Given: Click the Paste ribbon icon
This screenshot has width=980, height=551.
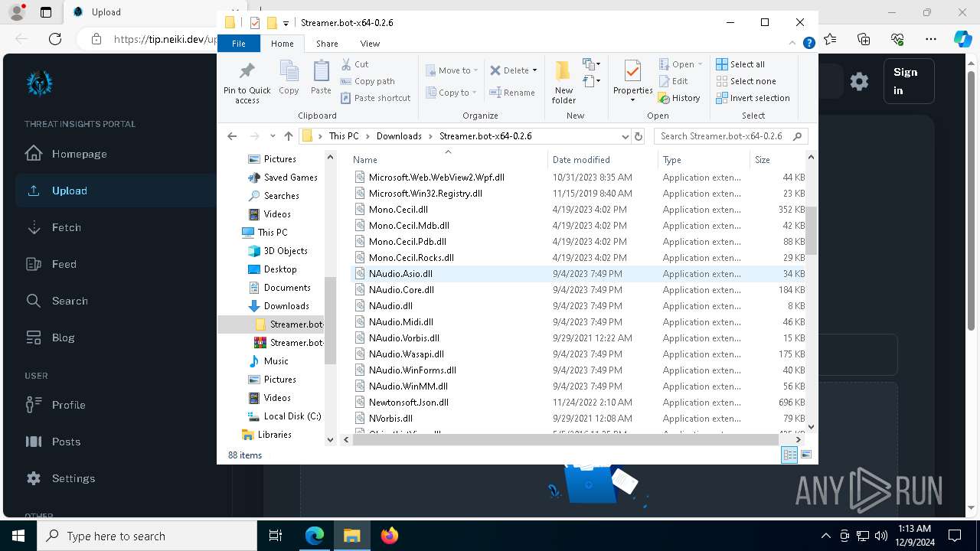Looking at the screenshot, I should point(321,78).
